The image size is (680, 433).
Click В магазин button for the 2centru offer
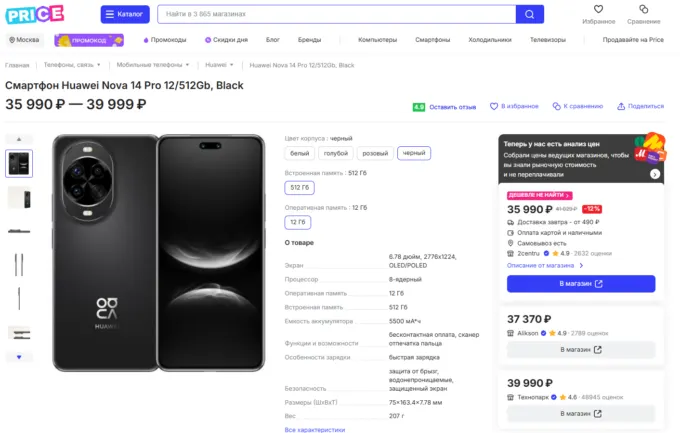point(581,284)
